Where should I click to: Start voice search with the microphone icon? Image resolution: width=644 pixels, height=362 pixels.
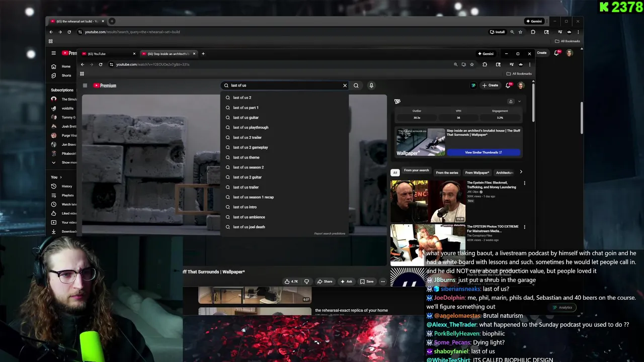(371, 85)
